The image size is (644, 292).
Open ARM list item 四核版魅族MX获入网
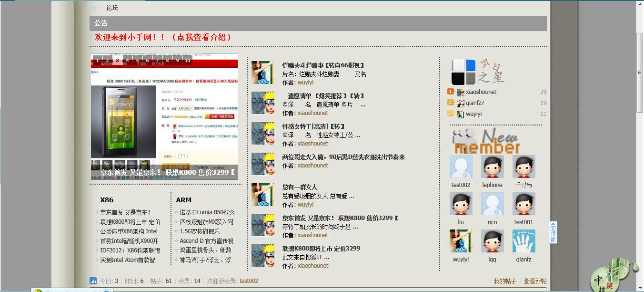(x=207, y=222)
